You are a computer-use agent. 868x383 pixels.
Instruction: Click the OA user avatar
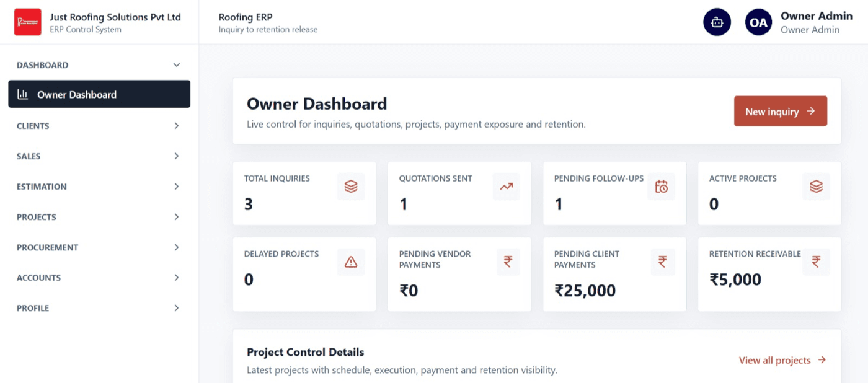coord(758,22)
